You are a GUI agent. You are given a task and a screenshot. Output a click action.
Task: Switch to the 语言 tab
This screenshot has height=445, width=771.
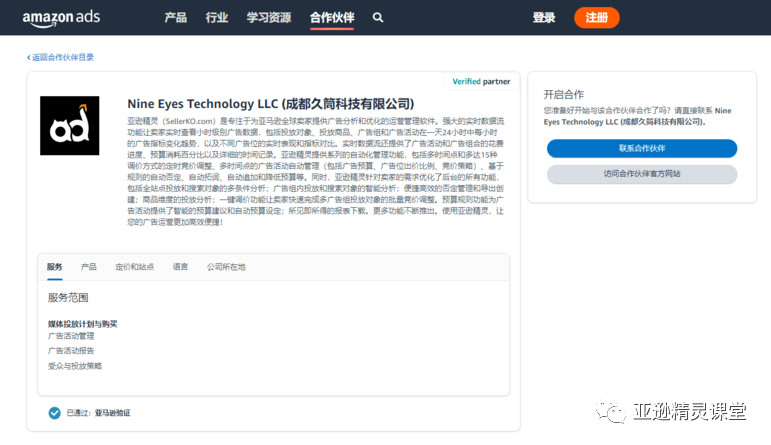(180, 267)
